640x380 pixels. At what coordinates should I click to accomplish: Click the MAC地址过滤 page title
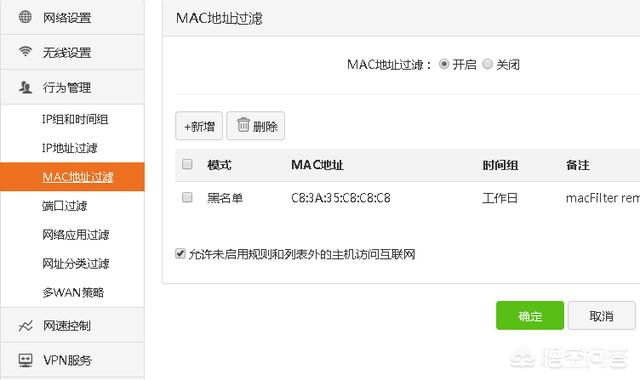tap(219, 18)
